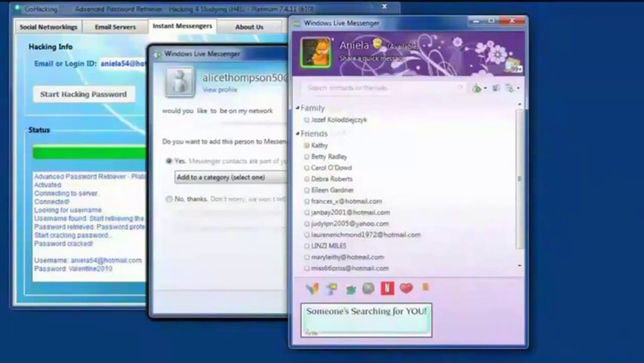
Task: Switch to Email Servers tab
Action: coord(115,27)
